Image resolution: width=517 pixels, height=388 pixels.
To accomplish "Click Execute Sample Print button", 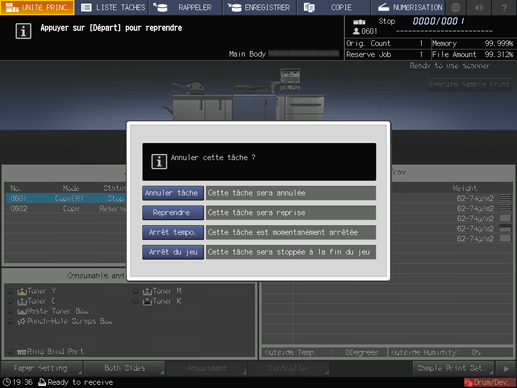I will click(x=469, y=84).
